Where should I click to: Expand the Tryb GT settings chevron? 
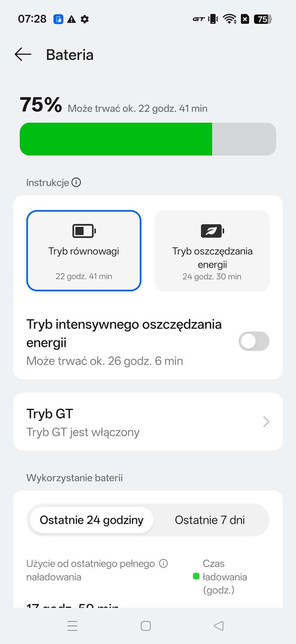[x=266, y=422]
